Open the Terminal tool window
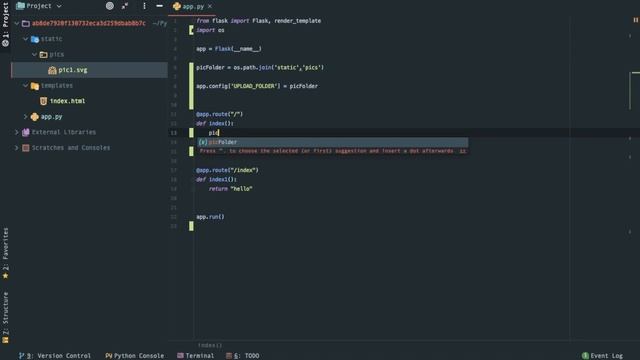Viewport: 640px width, 360px height. point(196,356)
